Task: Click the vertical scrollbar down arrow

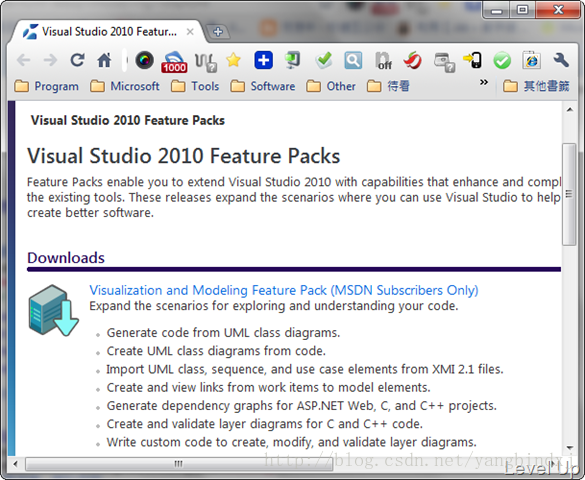Action: coord(569,448)
